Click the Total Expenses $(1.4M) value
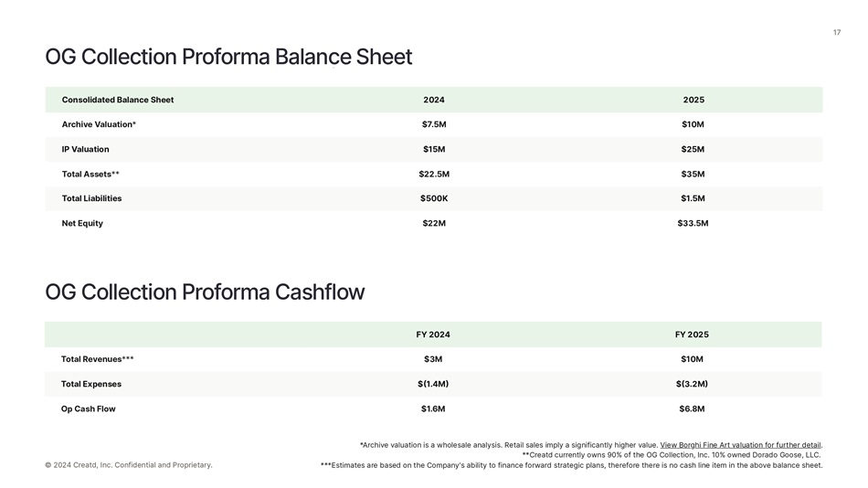This screenshot has width=868, height=488. 433,384
